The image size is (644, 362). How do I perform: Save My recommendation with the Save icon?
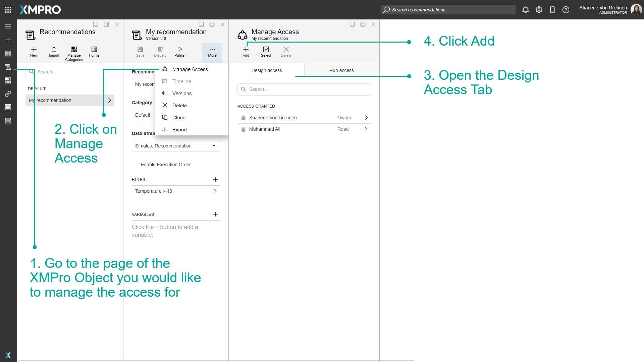coord(140,51)
